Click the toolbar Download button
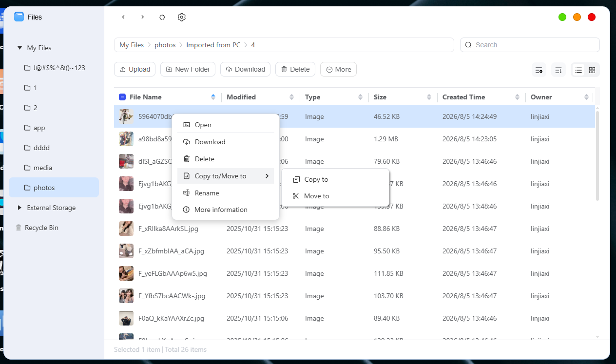The image size is (616, 364). (x=246, y=69)
